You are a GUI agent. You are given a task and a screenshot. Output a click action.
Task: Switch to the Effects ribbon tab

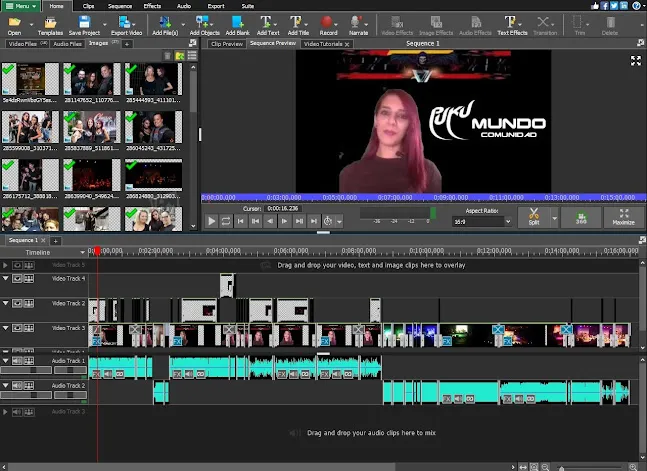[152, 5]
